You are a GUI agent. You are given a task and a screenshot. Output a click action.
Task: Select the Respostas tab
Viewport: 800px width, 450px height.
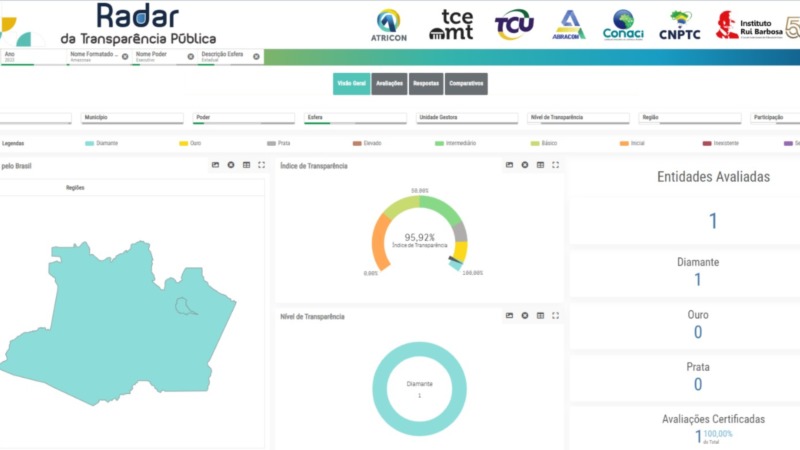426,84
